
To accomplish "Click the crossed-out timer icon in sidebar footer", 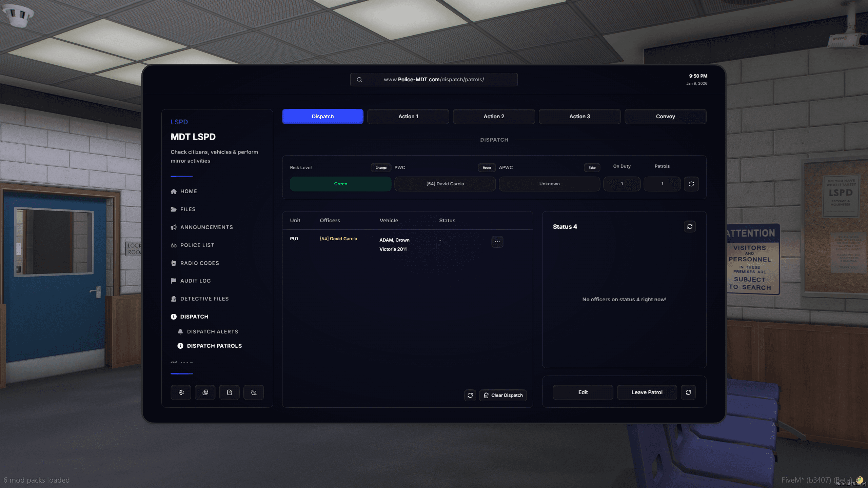I will (x=254, y=392).
